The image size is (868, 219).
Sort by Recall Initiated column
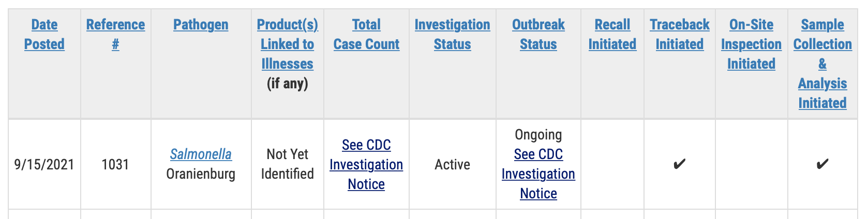[x=612, y=34]
